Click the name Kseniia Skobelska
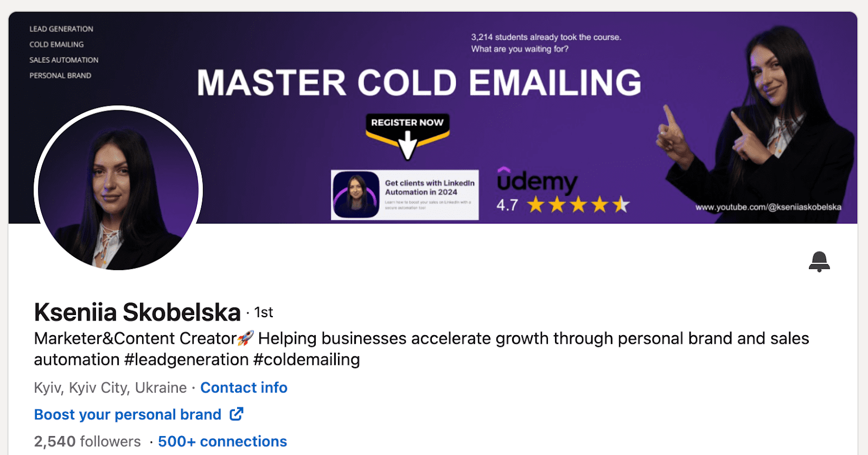868x455 pixels. [x=137, y=312]
